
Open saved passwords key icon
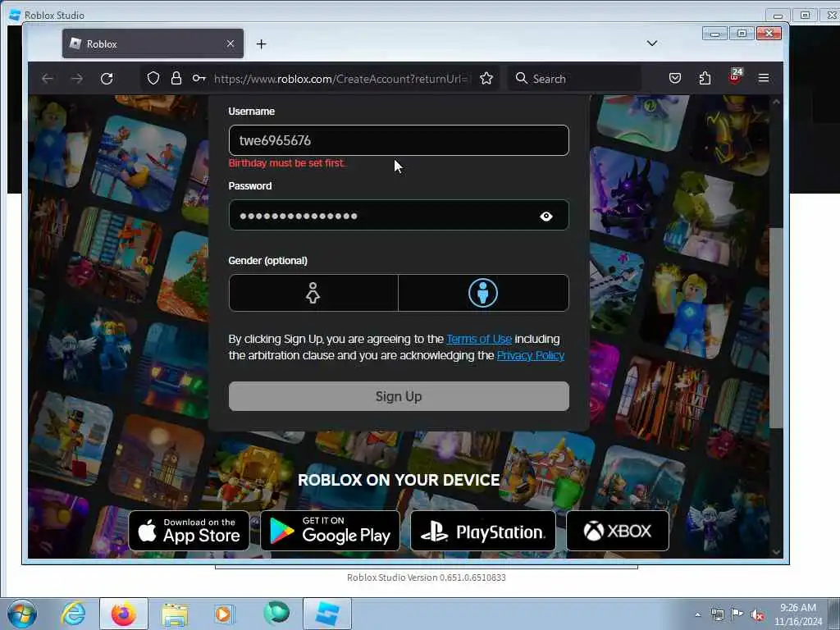coord(199,78)
